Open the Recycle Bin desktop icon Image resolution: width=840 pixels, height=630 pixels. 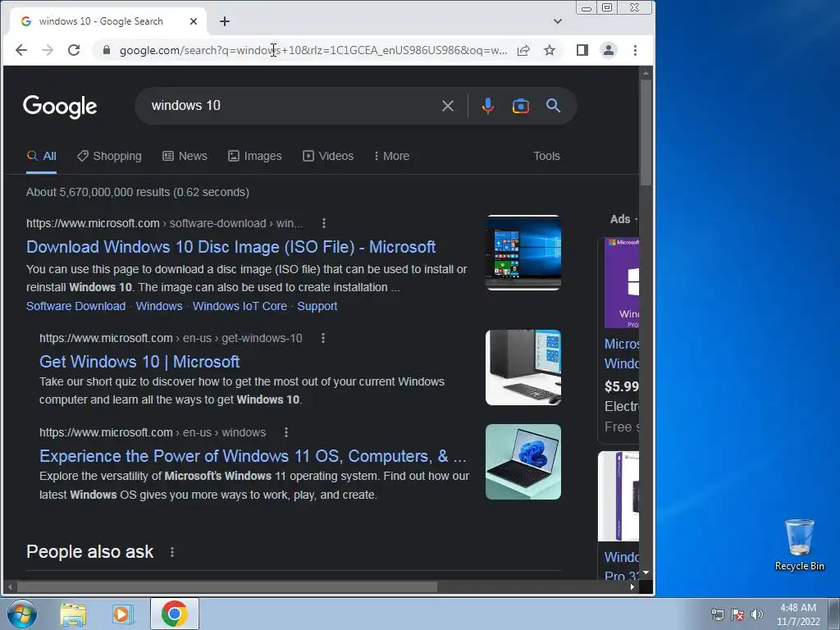pyautogui.click(x=799, y=546)
